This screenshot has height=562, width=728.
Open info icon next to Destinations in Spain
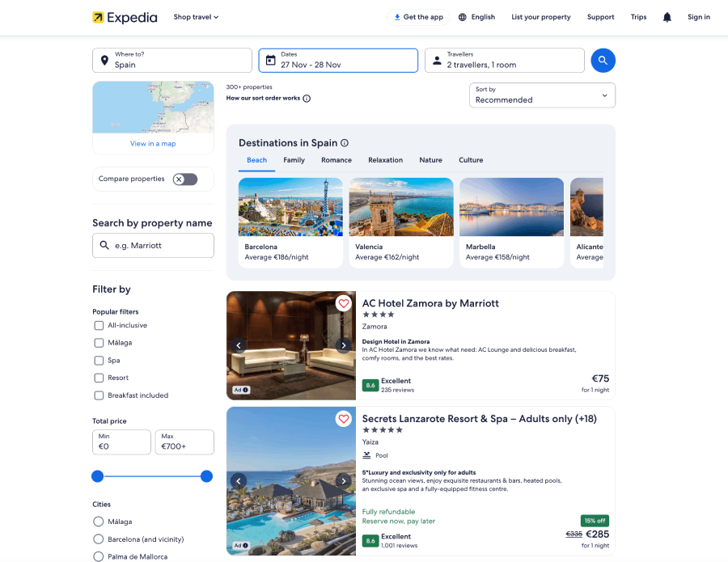pos(345,143)
